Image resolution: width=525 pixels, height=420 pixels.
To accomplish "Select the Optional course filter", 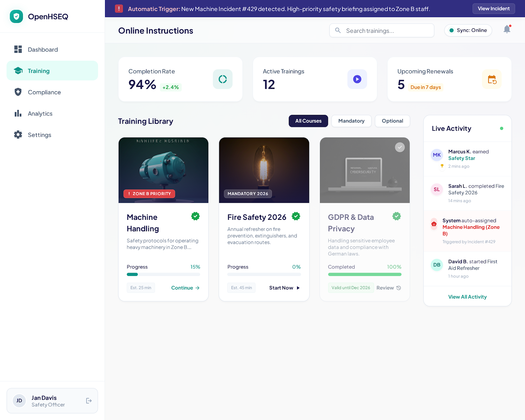I will tap(392, 121).
